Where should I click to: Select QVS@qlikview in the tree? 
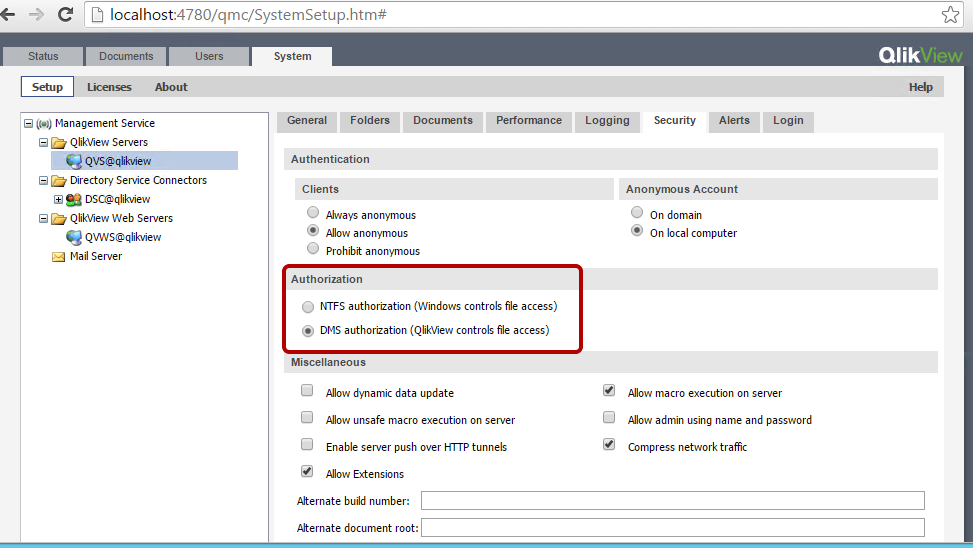118,161
